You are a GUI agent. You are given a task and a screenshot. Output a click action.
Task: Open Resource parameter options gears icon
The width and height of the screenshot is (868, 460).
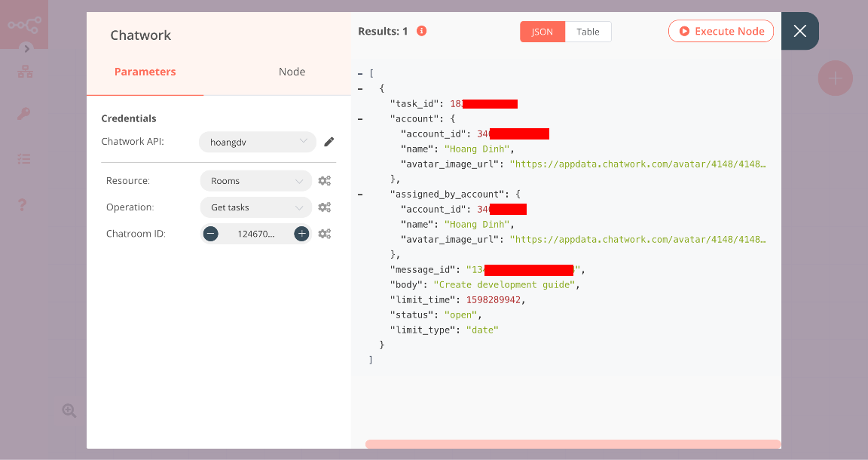325,181
